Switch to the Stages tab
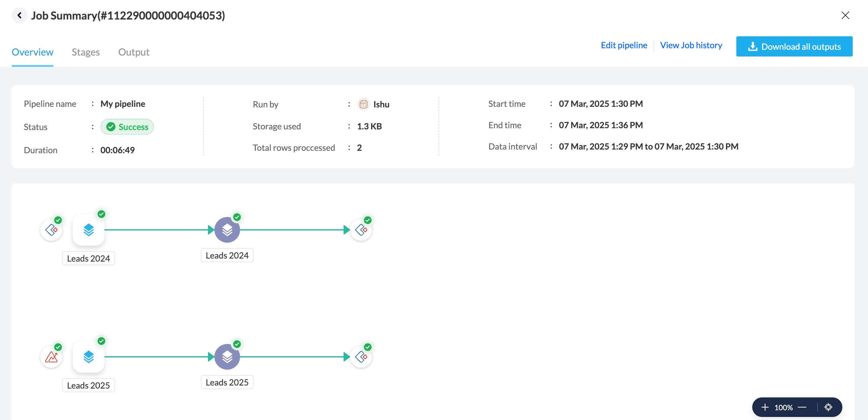Image resolution: width=868 pixels, height=420 pixels. coord(86,52)
